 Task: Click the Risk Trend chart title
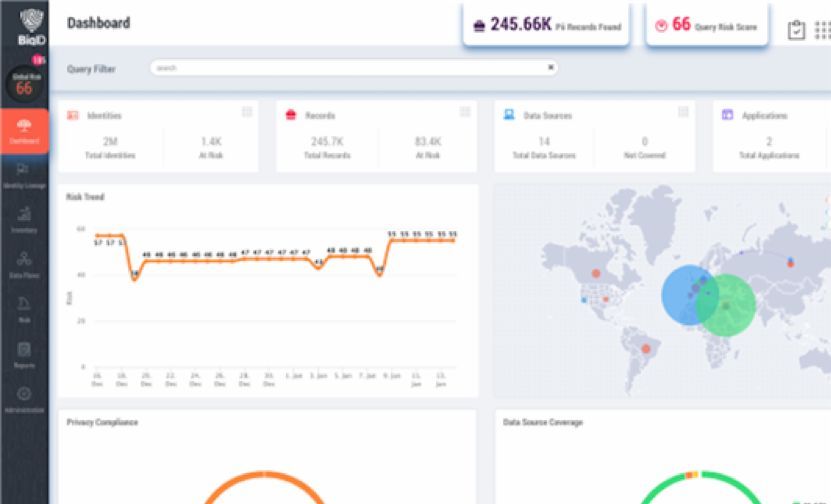coord(85,197)
